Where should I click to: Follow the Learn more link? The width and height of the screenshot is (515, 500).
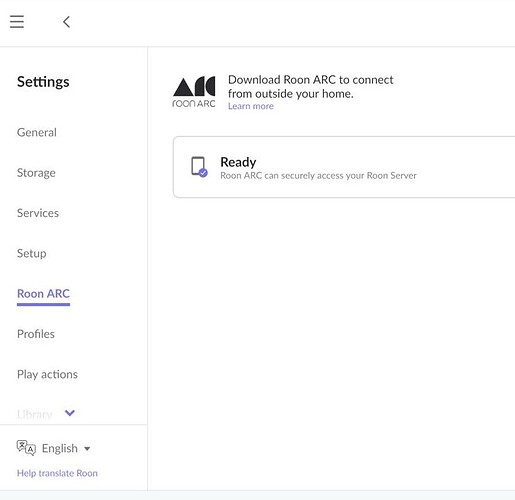pos(251,106)
